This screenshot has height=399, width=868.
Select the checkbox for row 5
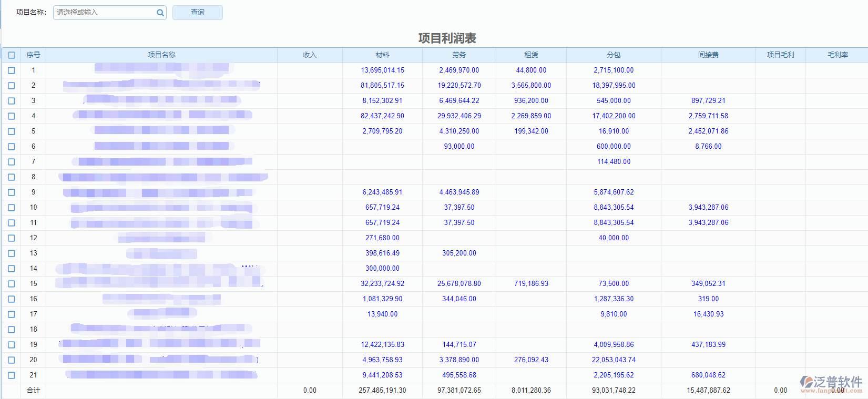[x=12, y=131]
